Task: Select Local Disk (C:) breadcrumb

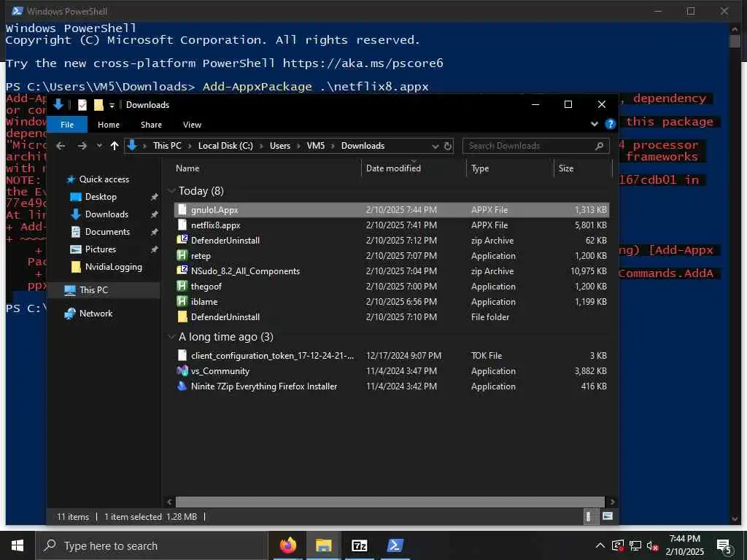Action: click(225, 146)
